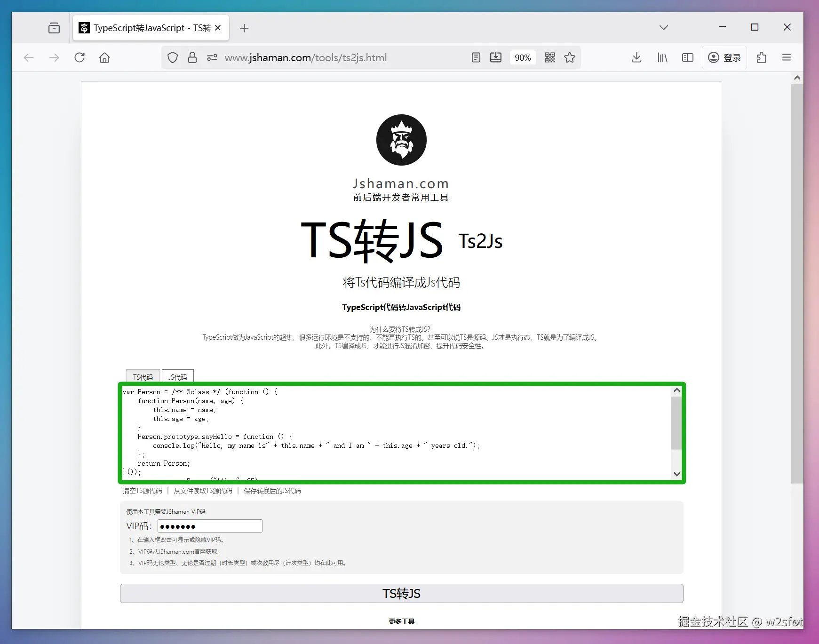The height and width of the screenshot is (644, 819).
Task: Click the install/save page icon in address bar
Action: [496, 57]
